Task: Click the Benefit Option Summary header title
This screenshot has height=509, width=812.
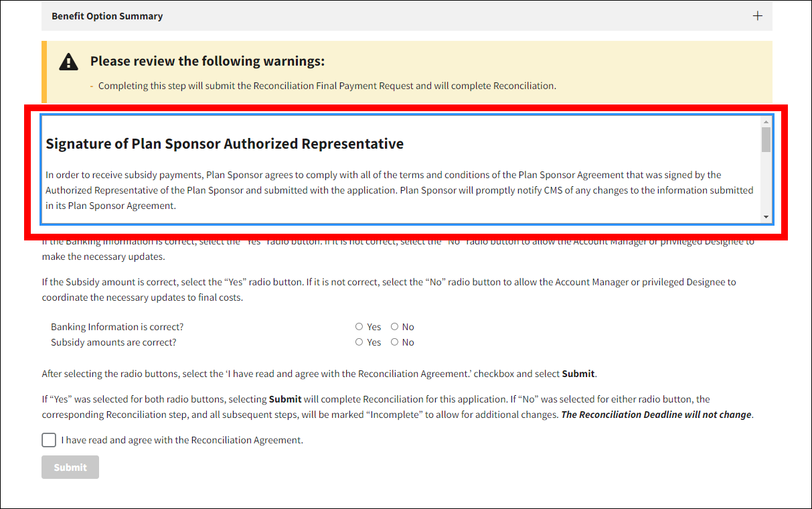Action: pyautogui.click(x=107, y=16)
